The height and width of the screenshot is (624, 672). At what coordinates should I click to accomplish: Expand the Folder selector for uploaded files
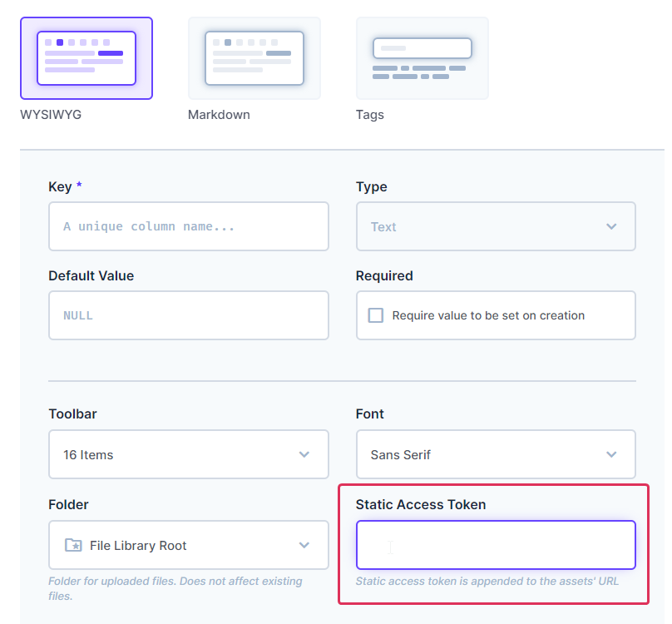pyautogui.click(x=188, y=545)
